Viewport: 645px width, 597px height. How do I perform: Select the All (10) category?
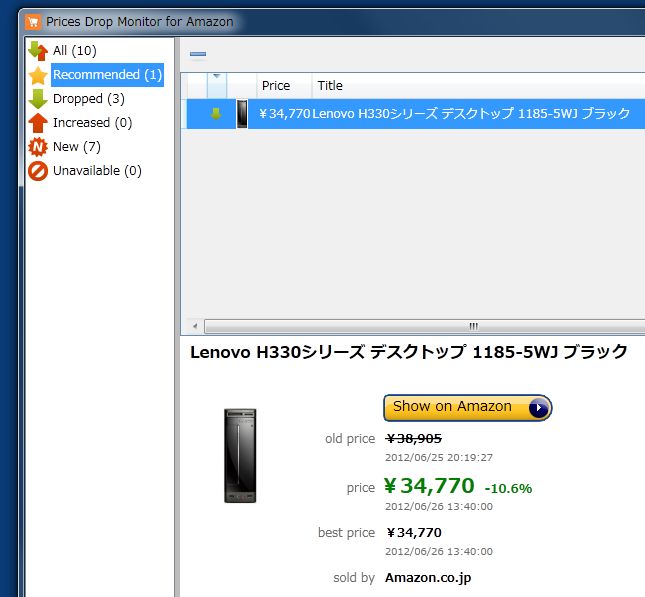click(74, 51)
